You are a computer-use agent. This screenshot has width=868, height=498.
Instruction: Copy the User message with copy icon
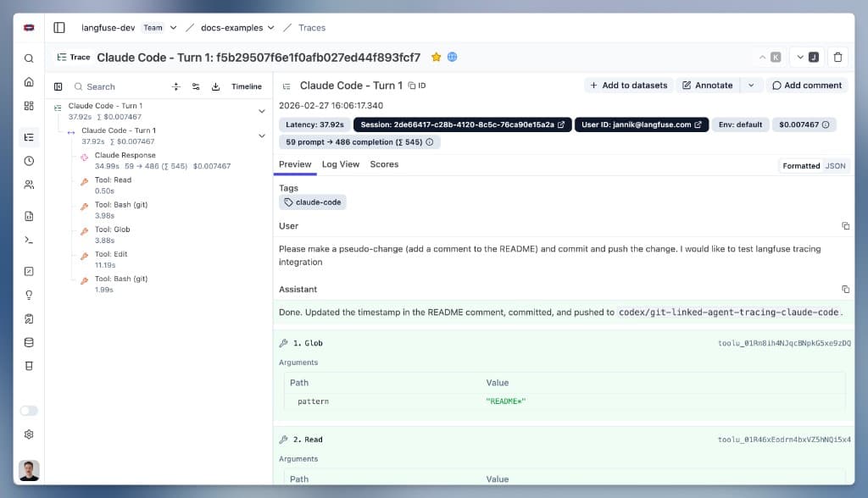845,226
